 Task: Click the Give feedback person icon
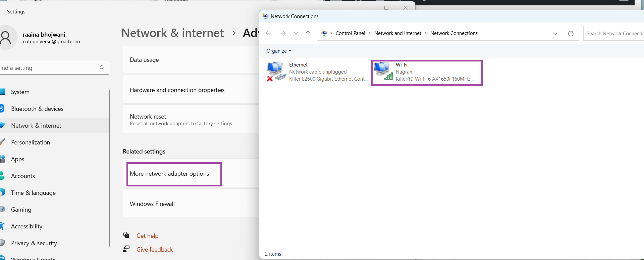126,249
